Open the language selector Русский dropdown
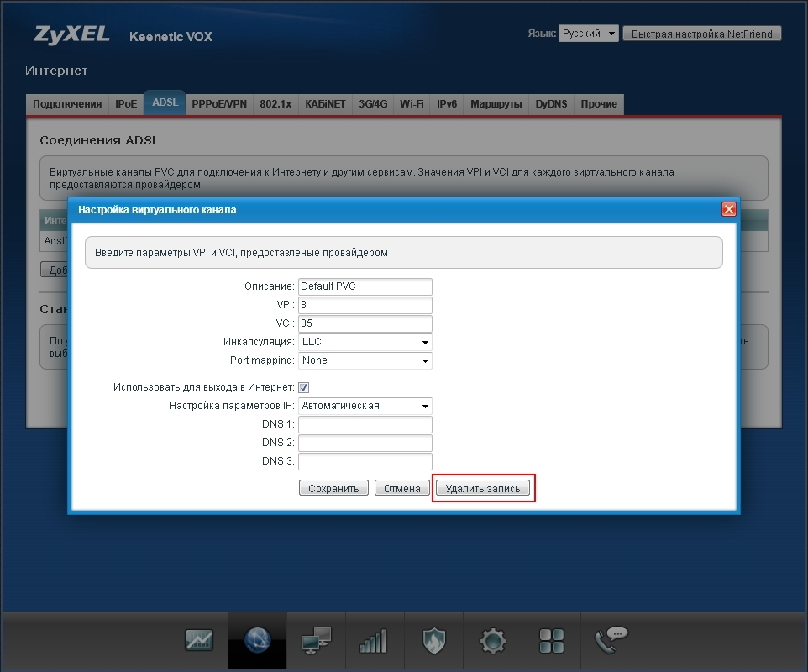 pos(589,34)
